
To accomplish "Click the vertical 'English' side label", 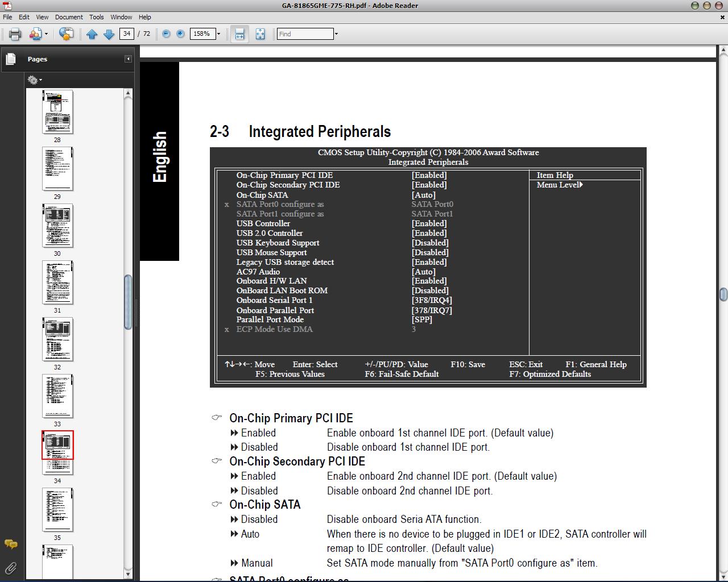I will (160, 157).
